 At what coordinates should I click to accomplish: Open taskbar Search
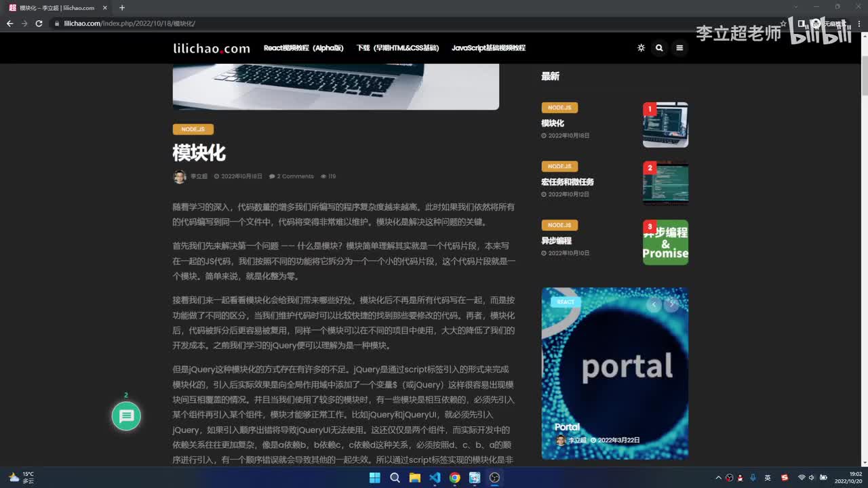395,478
